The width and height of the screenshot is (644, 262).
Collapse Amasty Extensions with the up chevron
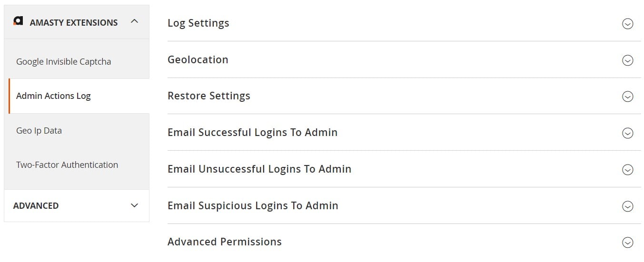click(134, 21)
